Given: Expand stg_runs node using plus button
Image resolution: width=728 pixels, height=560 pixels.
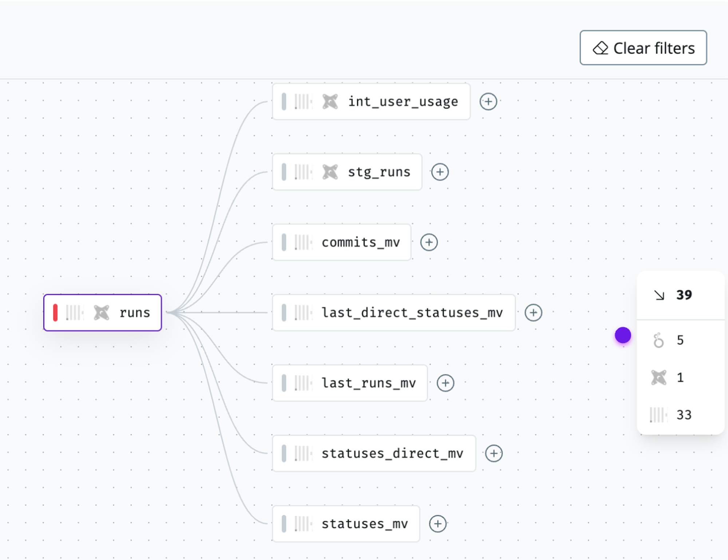Looking at the screenshot, I should tap(440, 172).
